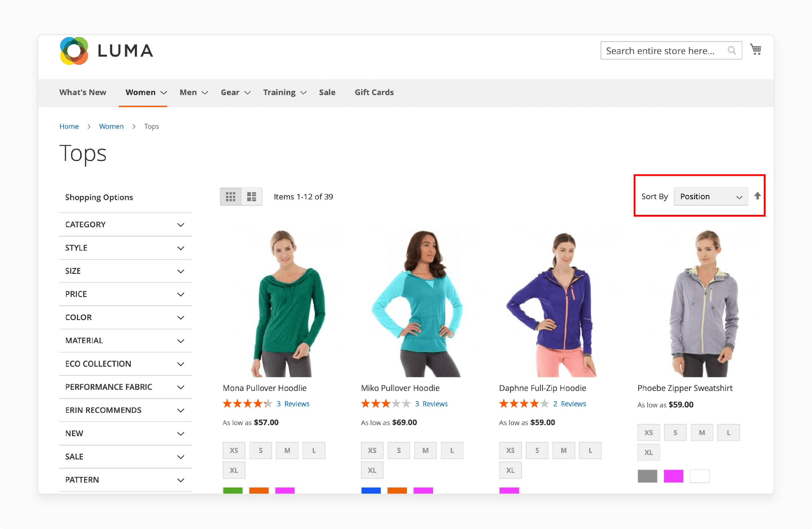Expand the MATERIAL filter
Screen dimensions: 812x529
(126, 340)
